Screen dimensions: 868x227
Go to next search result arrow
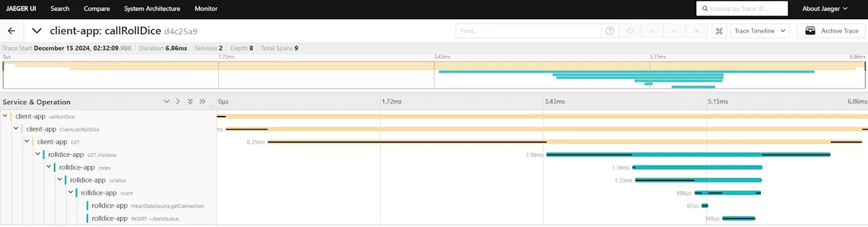675,31
